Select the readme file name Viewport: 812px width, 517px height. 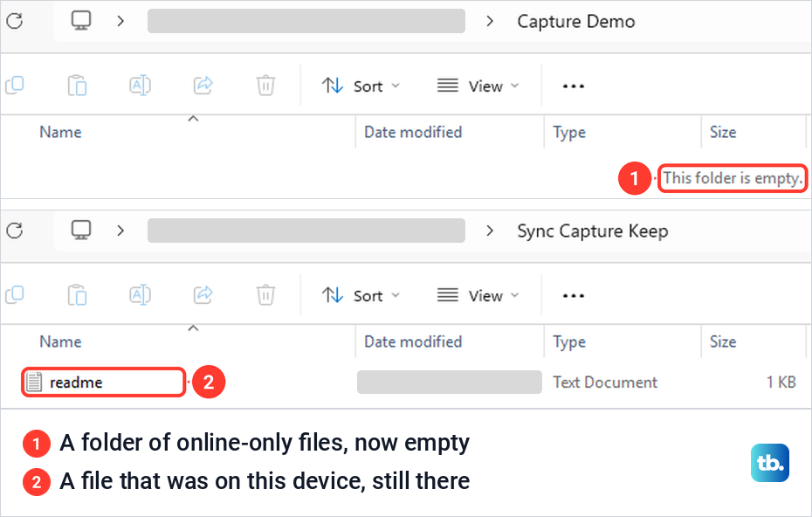[76, 383]
